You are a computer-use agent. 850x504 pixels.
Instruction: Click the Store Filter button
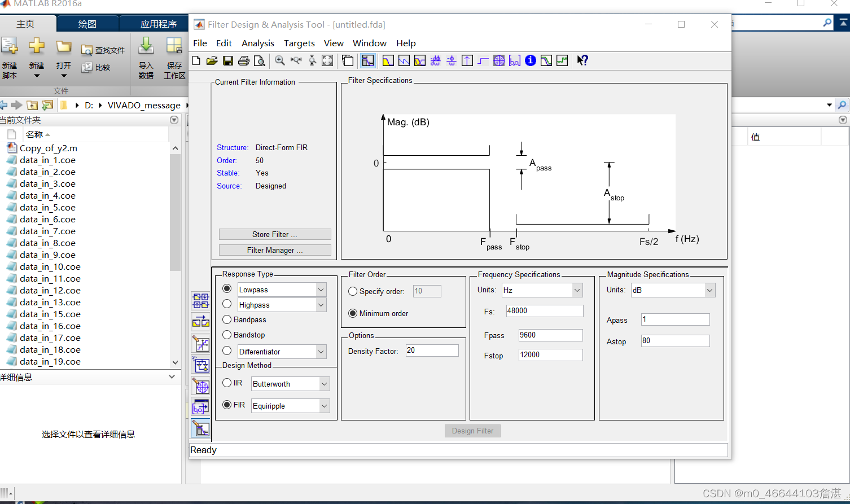(x=275, y=234)
